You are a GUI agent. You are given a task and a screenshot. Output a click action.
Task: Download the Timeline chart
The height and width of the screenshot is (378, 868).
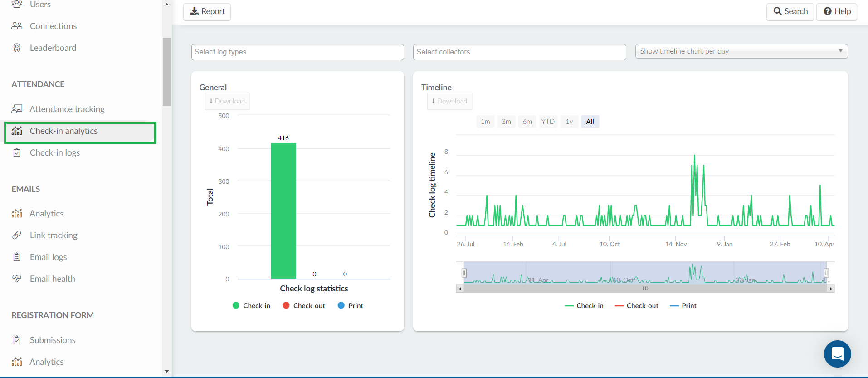click(x=449, y=101)
